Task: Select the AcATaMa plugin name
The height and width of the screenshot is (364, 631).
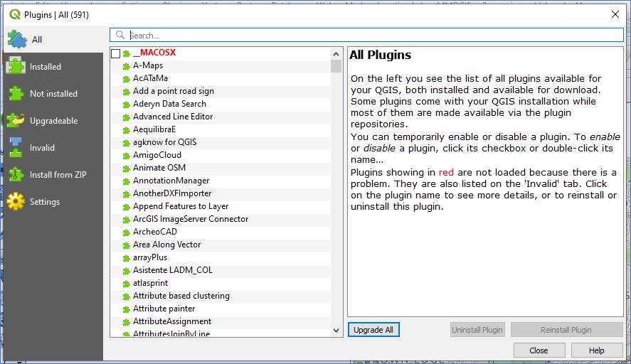Action: click(x=150, y=78)
